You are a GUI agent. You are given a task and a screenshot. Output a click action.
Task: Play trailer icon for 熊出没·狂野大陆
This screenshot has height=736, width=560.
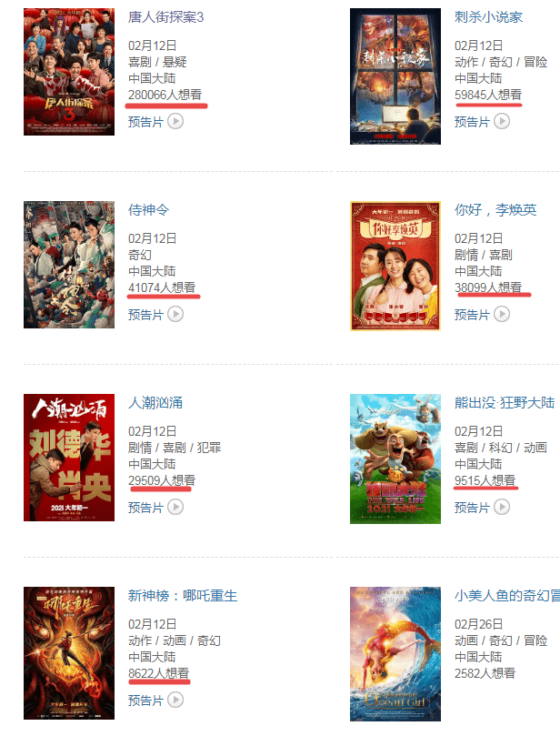point(502,507)
